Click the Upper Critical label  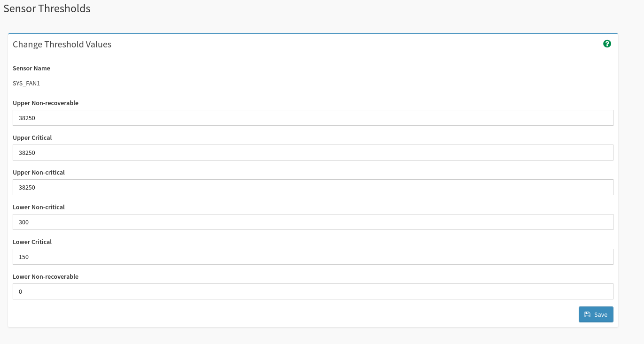32,138
